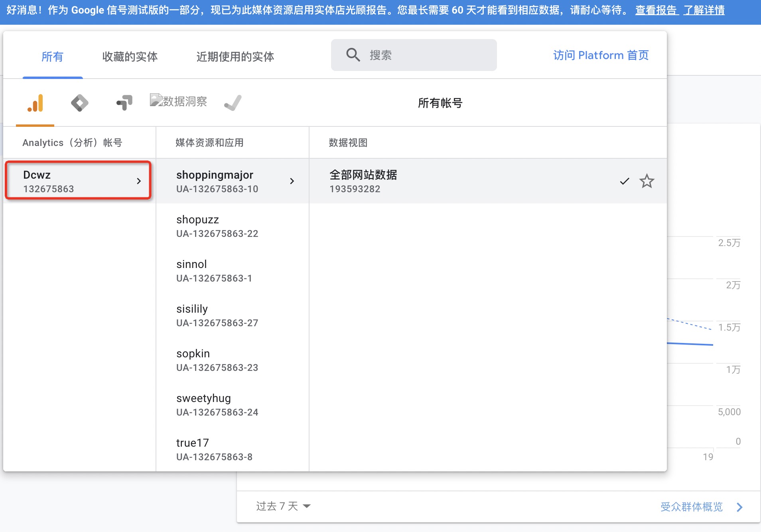Select the Surveys checkmark icon
Image resolution: width=761 pixels, height=532 pixels.
click(233, 103)
